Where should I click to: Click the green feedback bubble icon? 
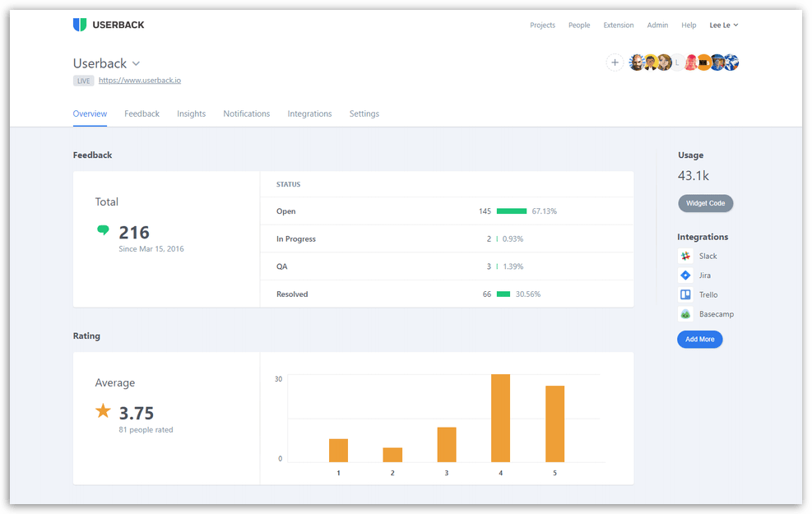(102, 230)
